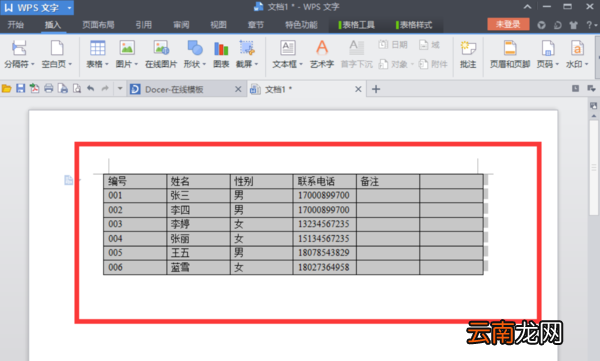This screenshot has width=600, height=361.
Task: Insert a page break with 分隔符 icon
Action: [19, 48]
